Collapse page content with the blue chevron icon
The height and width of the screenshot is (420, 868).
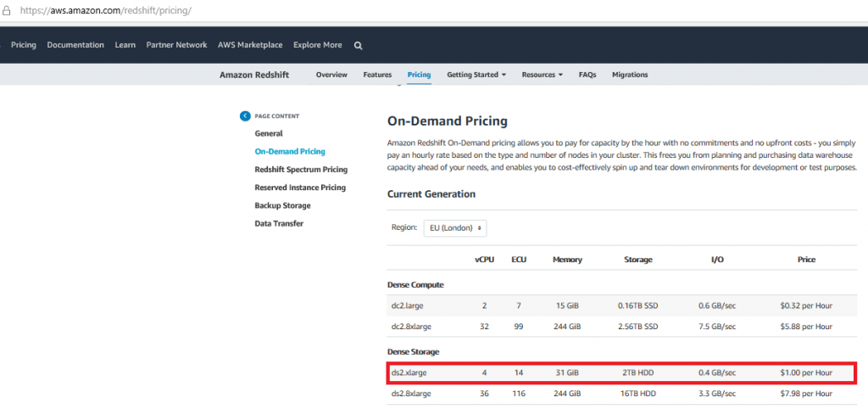tap(245, 115)
